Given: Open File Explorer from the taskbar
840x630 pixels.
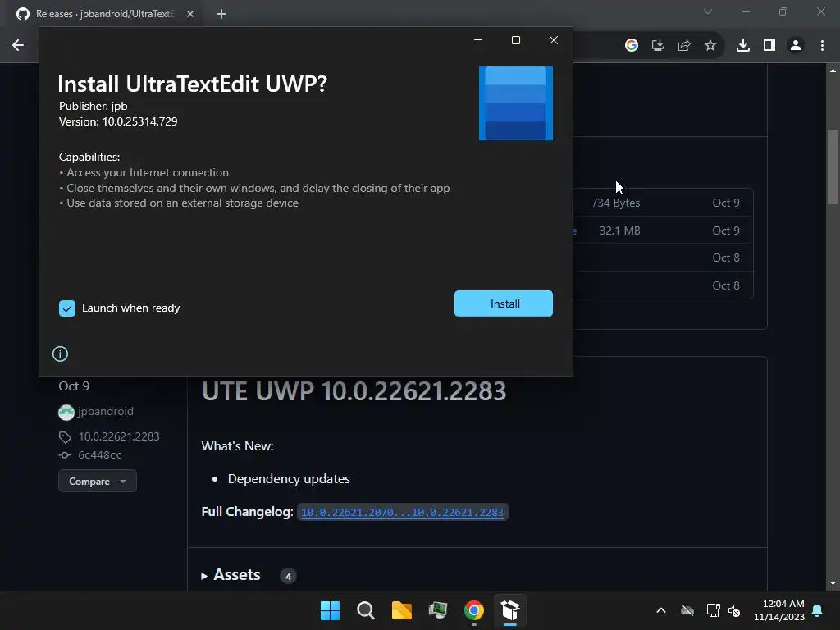Looking at the screenshot, I should [x=402, y=610].
